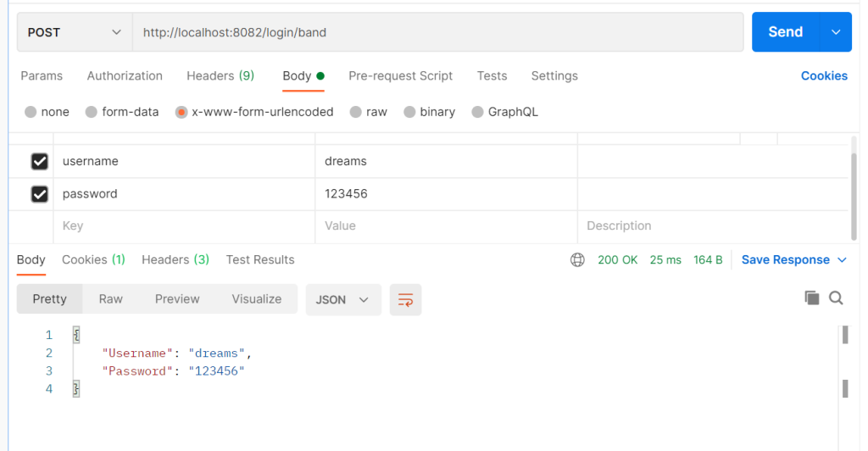
Task: Expand the Save Response dropdown
Action: 793,260
